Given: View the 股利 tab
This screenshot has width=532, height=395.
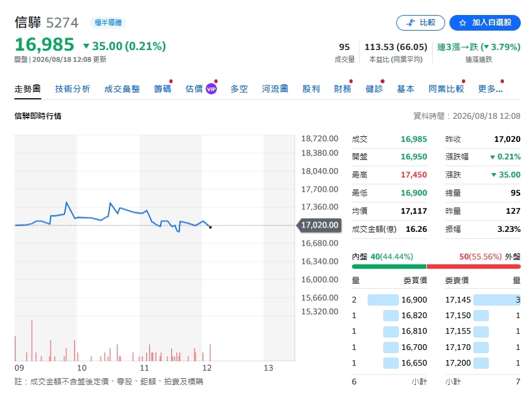Looking at the screenshot, I should (x=311, y=89).
